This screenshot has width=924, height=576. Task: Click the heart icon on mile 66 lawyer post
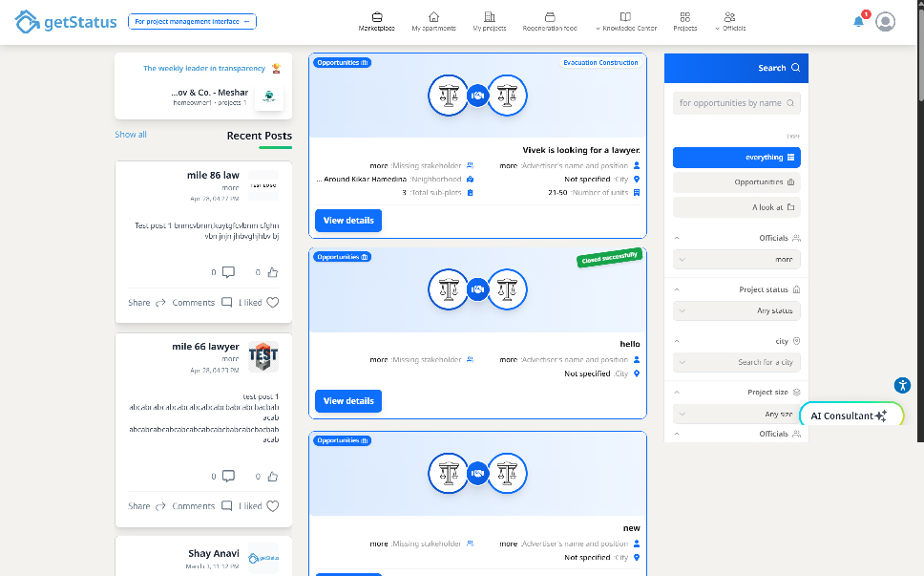pos(272,506)
